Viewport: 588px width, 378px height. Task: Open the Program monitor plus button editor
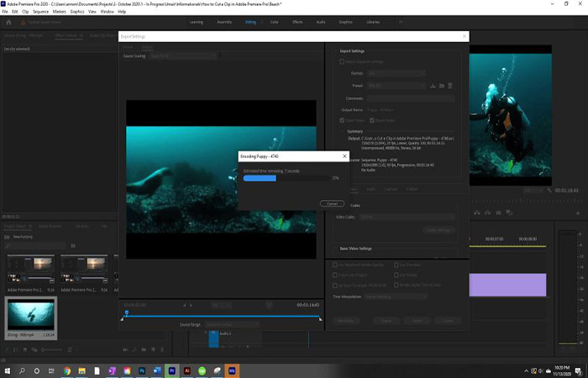click(x=578, y=213)
